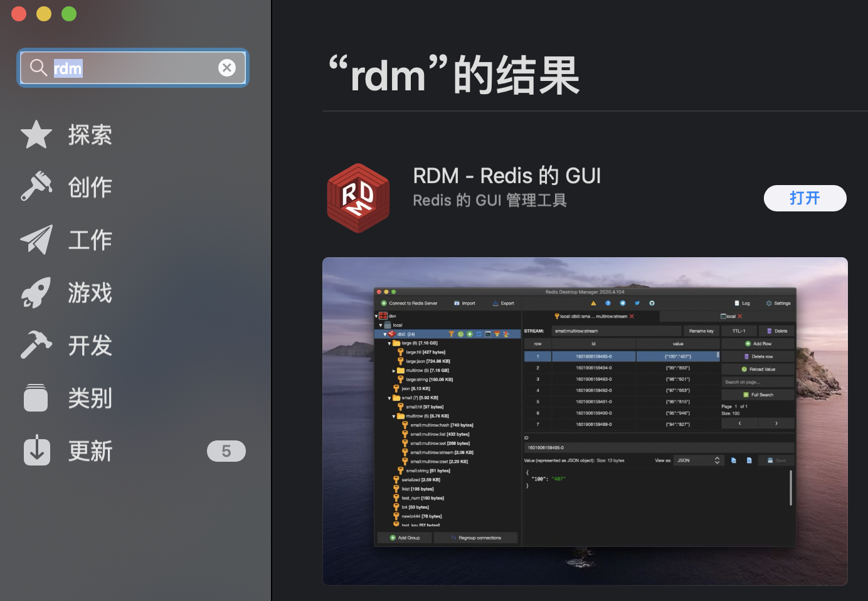The width and height of the screenshot is (868, 601).
Task: Open the 类别 sidebar section
Action: click(90, 398)
